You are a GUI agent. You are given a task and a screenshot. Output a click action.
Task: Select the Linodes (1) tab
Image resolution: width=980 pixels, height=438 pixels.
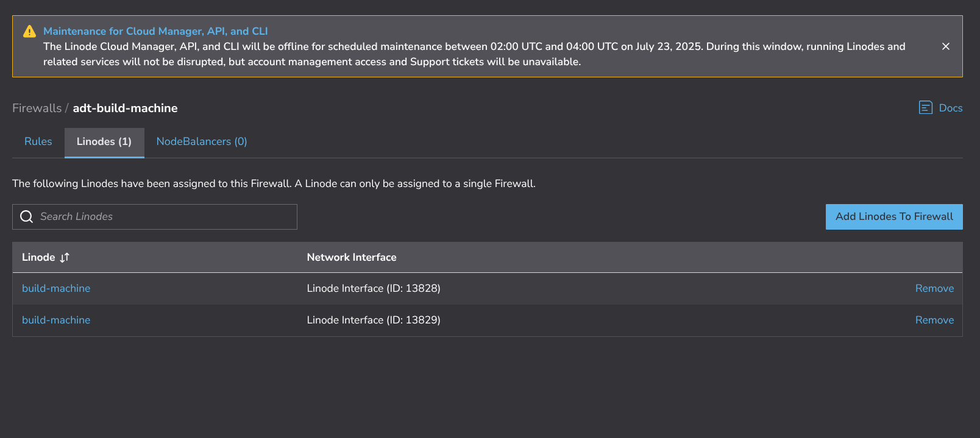tap(104, 141)
